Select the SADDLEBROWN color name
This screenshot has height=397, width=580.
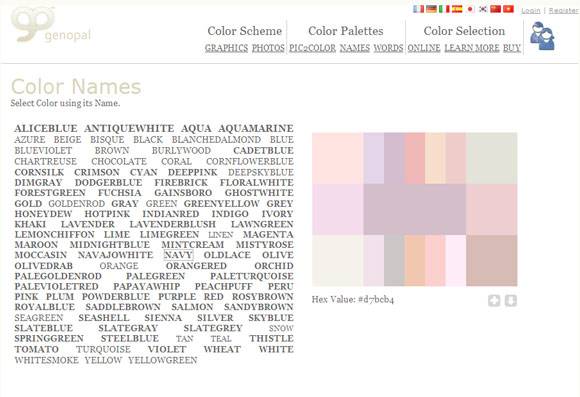pyautogui.click(x=123, y=307)
